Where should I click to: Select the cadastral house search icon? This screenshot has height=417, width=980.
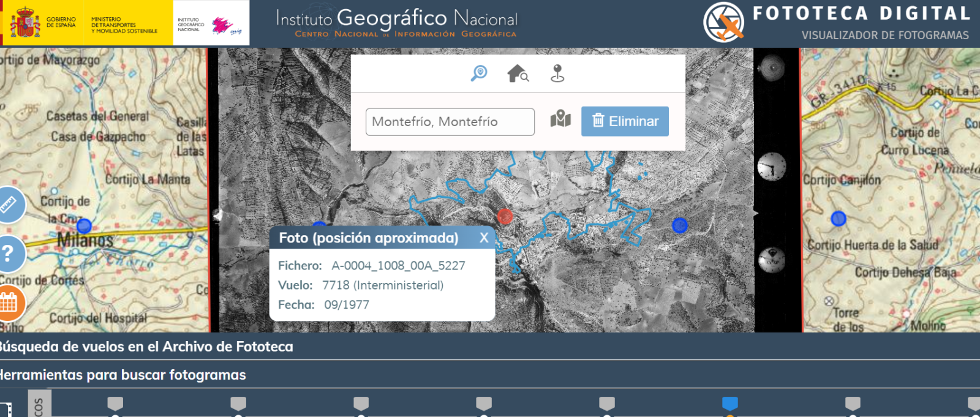click(x=518, y=73)
